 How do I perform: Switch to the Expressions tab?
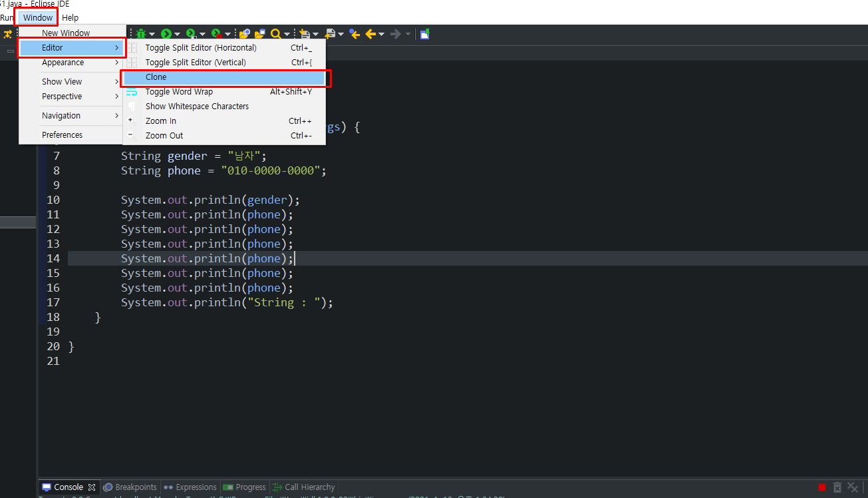tap(190, 487)
